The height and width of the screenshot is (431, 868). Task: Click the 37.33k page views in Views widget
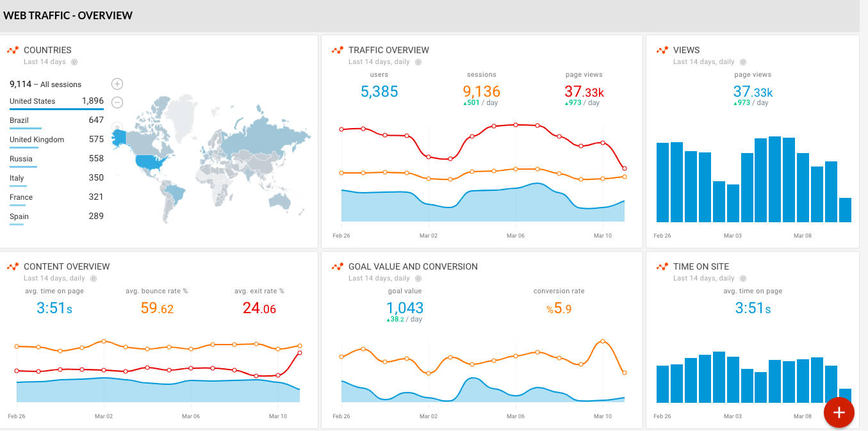pyautogui.click(x=753, y=92)
